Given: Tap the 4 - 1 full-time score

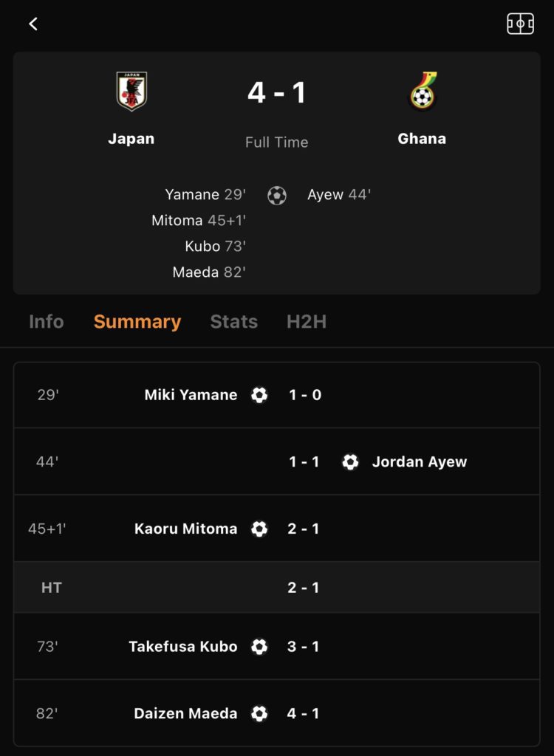Looking at the screenshot, I should 277,92.
